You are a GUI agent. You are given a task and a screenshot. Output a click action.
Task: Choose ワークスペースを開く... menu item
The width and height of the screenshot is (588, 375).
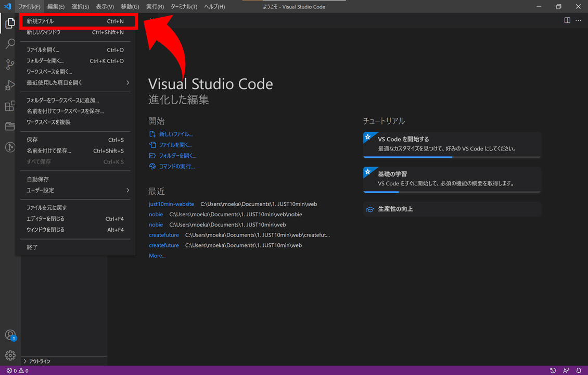coord(75,72)
